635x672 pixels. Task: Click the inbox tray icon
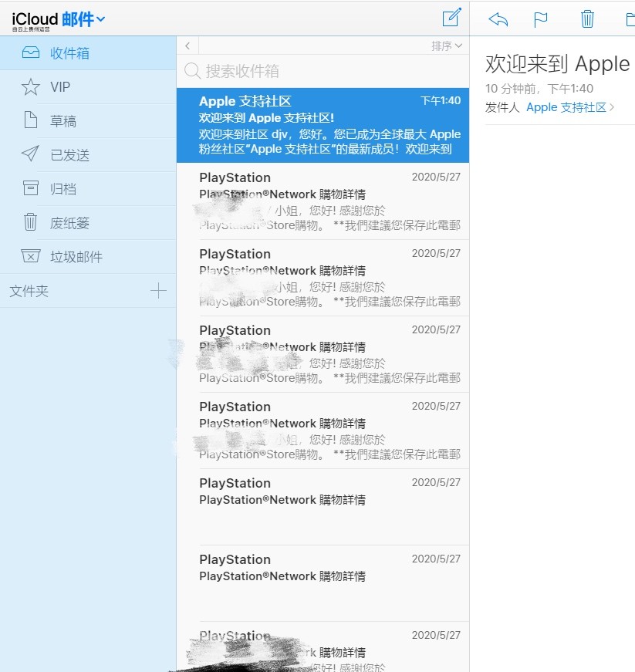[30, 52]
